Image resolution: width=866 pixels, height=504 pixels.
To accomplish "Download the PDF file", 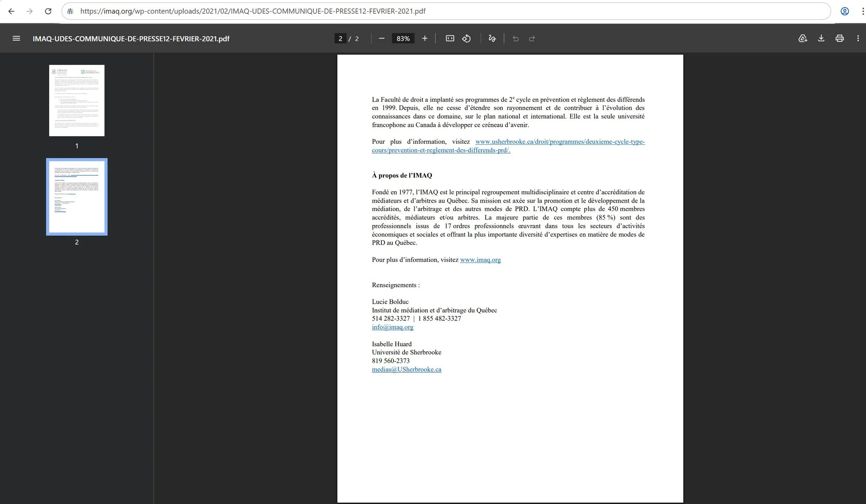I will pos(821,38).
